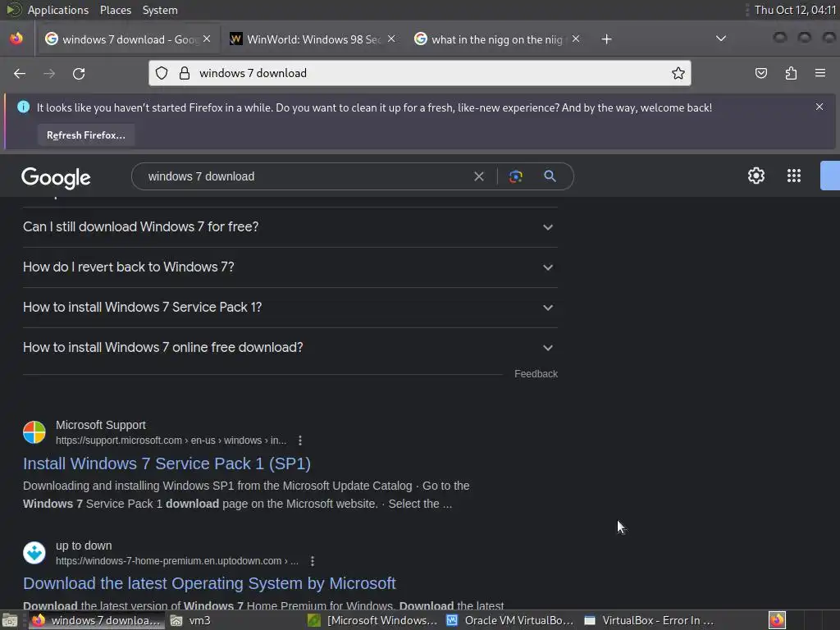Open Google quick settings gear
This screenshot has height=630, width=840.
pyautogui.click(x=756, y=176)
